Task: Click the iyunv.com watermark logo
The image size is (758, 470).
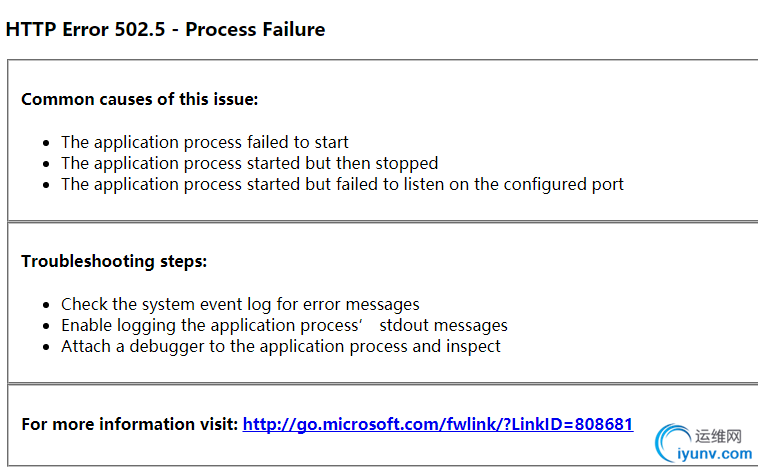Action: point(703,443)
